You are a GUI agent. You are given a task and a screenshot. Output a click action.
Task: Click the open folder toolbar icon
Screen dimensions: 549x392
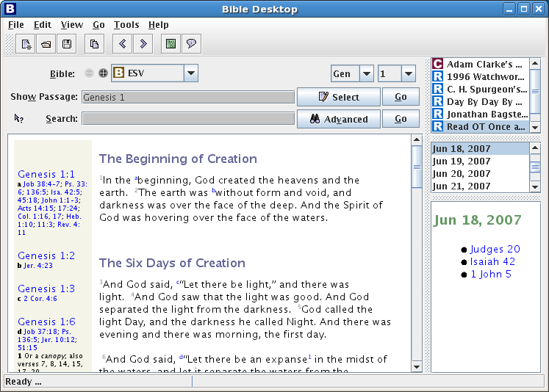coord(46,44)
